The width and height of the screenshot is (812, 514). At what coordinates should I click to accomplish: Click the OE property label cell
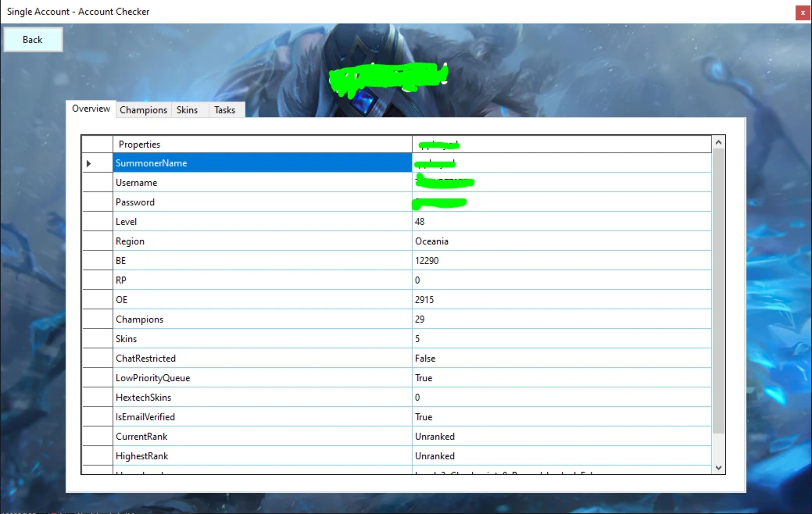coord(263,300)
